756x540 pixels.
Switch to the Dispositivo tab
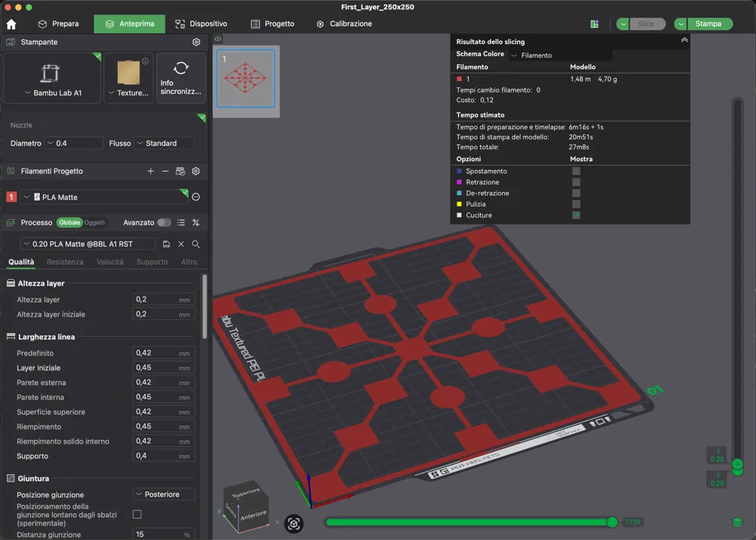click(x=201, y=24)
